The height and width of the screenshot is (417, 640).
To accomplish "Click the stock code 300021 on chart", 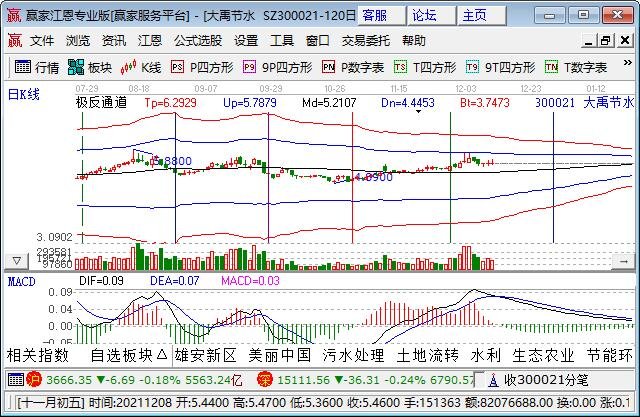I will [555, 103].
